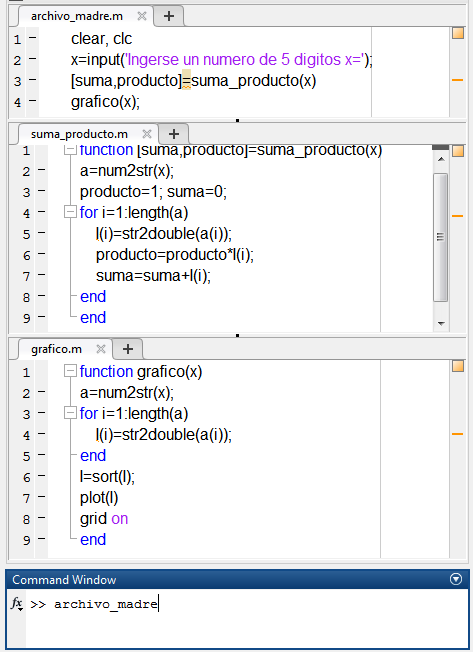Click the line 'l=sort(l);'

pyautogui.click(x=107, y=477)
